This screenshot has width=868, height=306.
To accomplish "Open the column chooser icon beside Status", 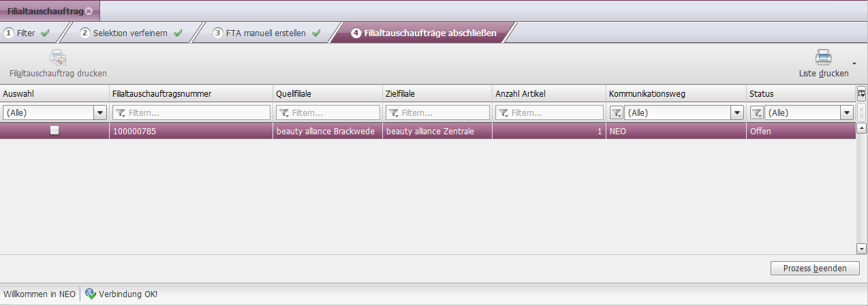I will [861, 93].
